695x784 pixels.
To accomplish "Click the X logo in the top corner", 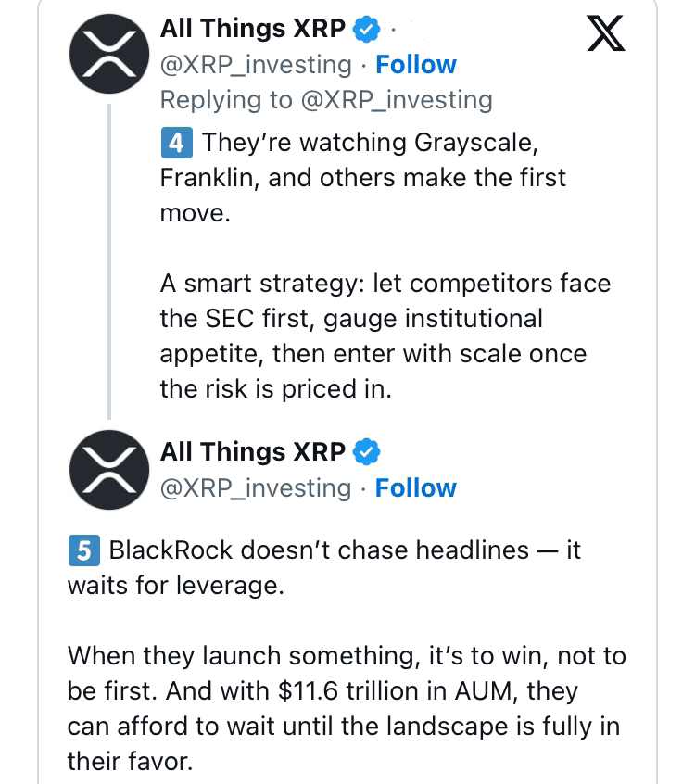I will 607,35.
